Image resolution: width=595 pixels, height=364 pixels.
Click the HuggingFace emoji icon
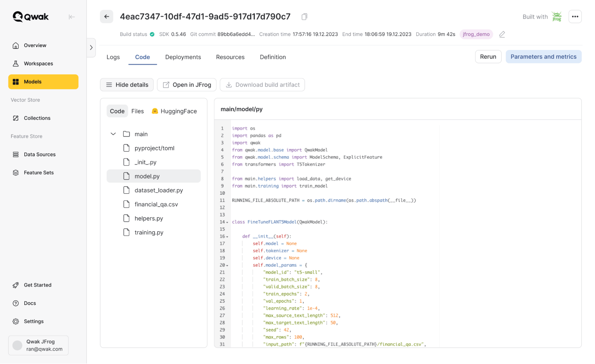pyautogui.click(x=155, y=111)
